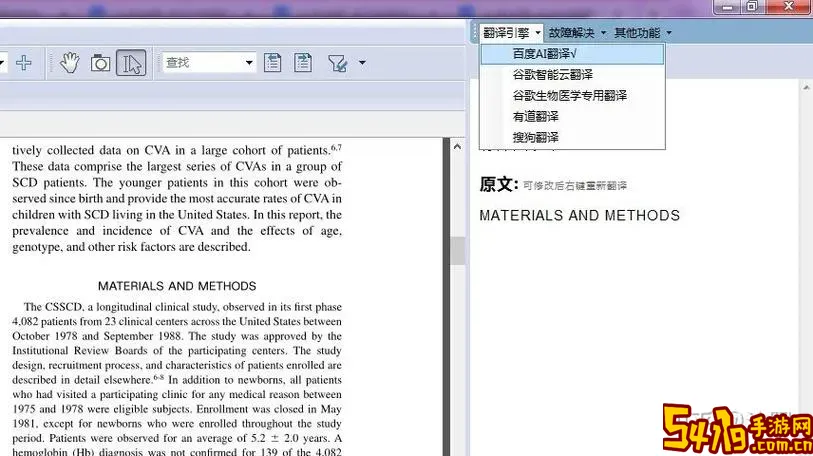
Task: Choose the text Select cursor tool
Action: pyautogui.click(x=131, y=63)
